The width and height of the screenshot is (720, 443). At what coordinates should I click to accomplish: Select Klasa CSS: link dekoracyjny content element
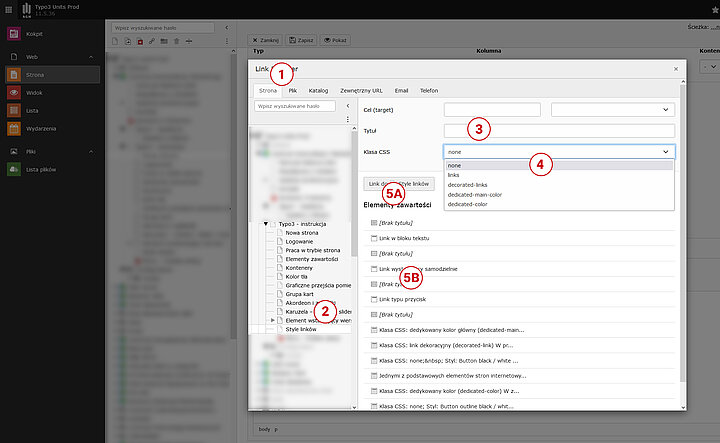coord(446,345)
